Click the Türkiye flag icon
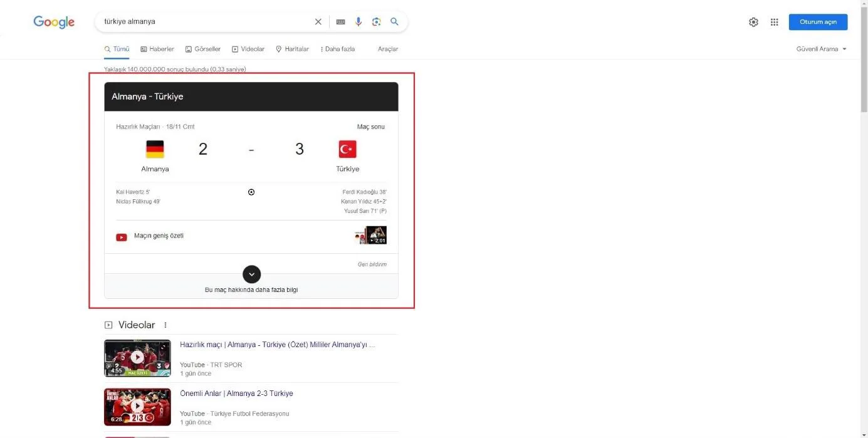868x438 pixels. pos(347,149)
